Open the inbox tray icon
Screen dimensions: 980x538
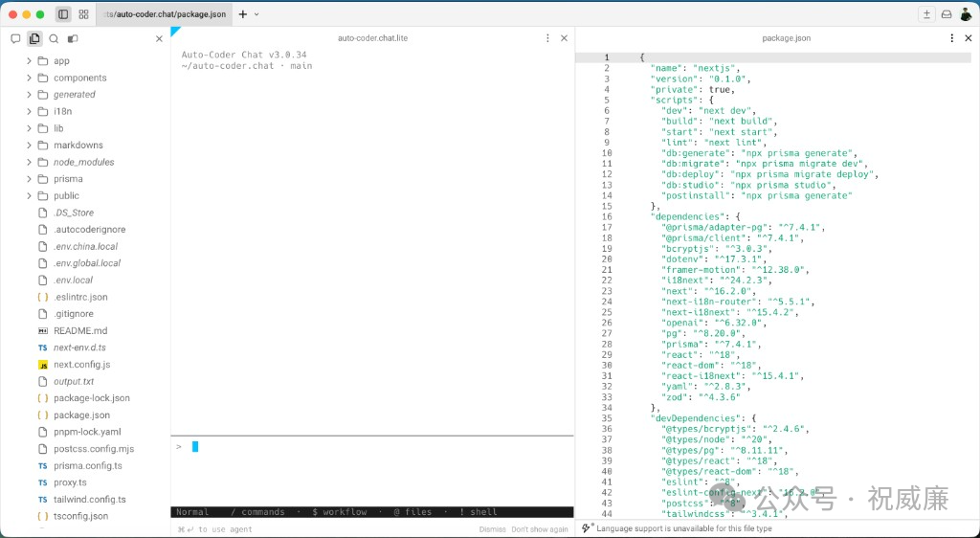(x=947, y=14)
